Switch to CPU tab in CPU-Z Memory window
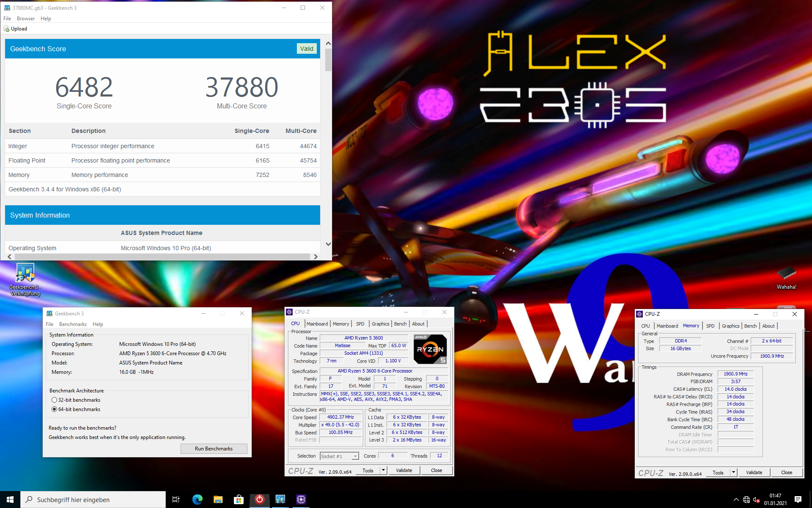The height and width of the screenshot is (508, 812). [x=645, y=326]
